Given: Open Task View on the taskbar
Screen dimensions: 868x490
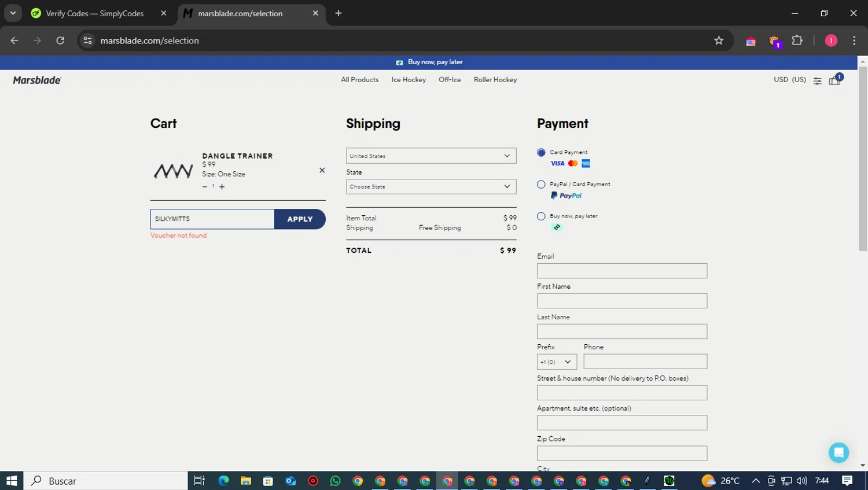Looking at the screenshot, I should 199,481.
